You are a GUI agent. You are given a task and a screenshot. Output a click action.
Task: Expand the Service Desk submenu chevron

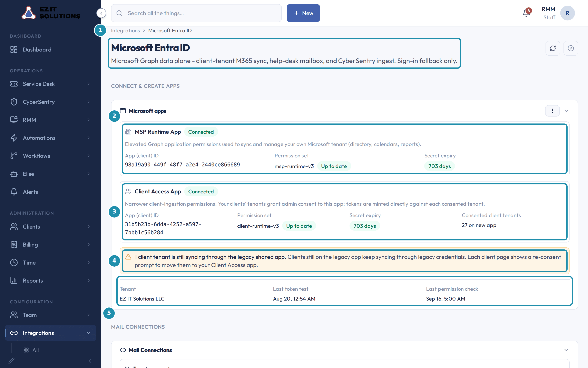[88, 84]
